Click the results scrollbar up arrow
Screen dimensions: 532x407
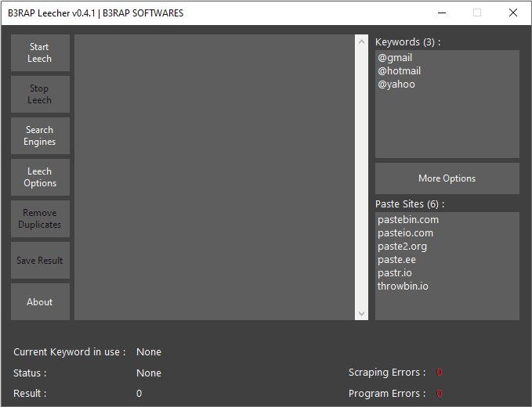click(361, 41)
